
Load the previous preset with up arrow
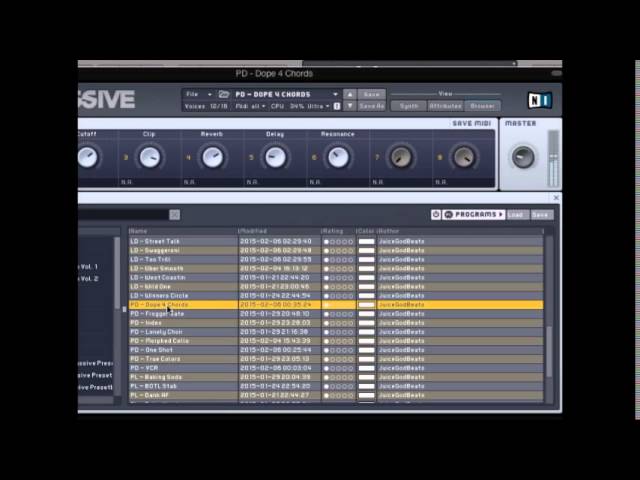(350, 94)
